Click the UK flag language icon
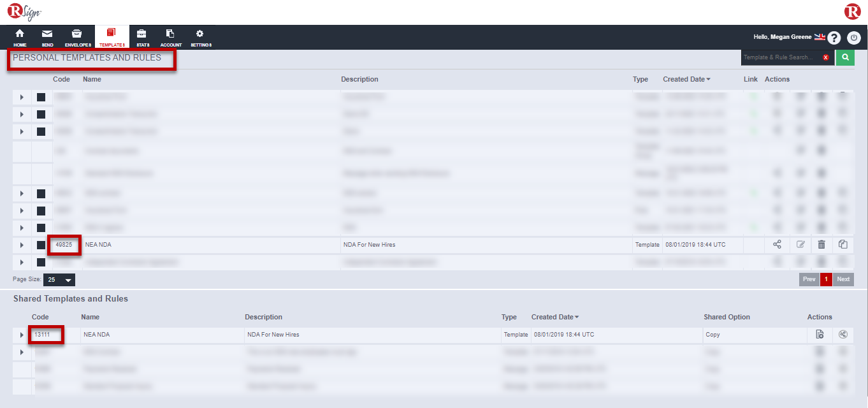Image resolution: width=868 pixels, height=408 pixels. (820, 37)
